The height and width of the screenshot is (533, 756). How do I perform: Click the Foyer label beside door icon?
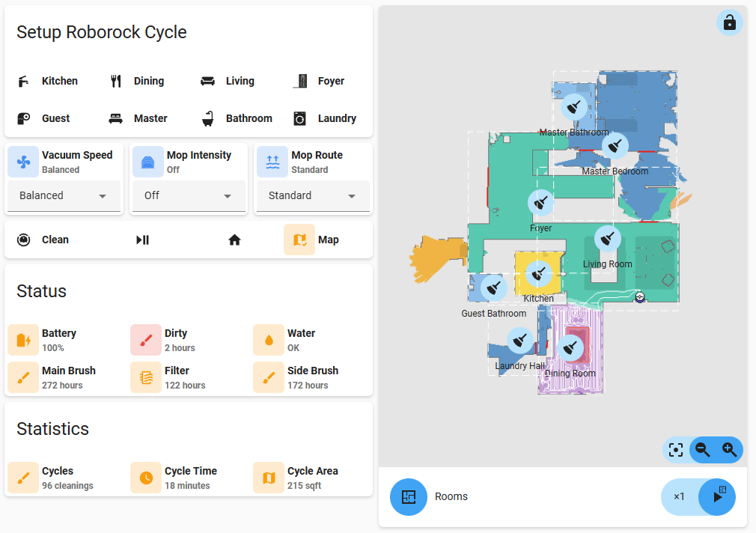[331, 81]
